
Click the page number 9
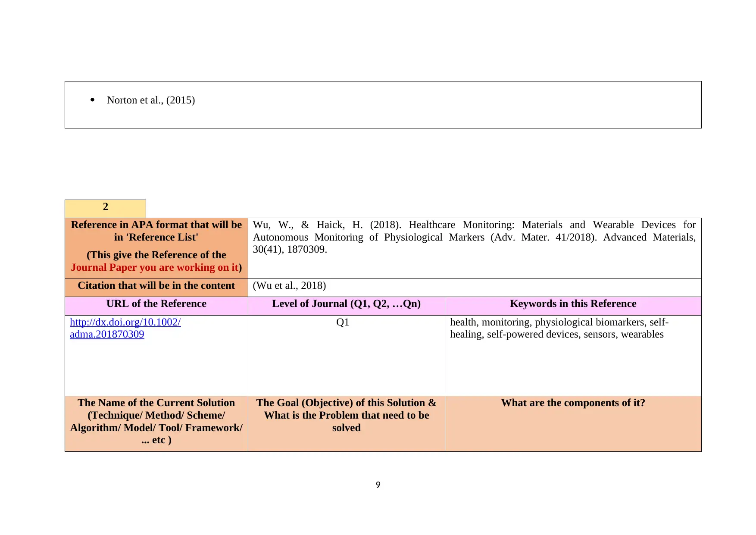click(378, 485)
